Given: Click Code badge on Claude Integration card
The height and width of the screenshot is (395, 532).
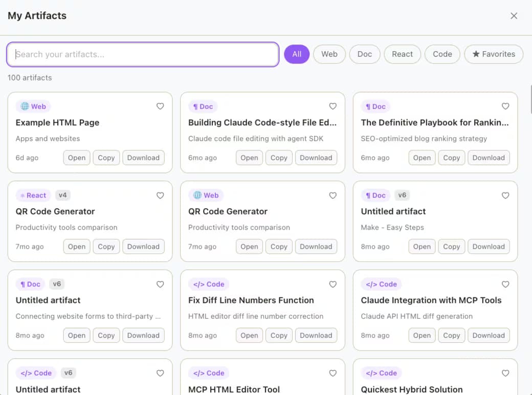Looking at the screenshot, I should (382, 284).
